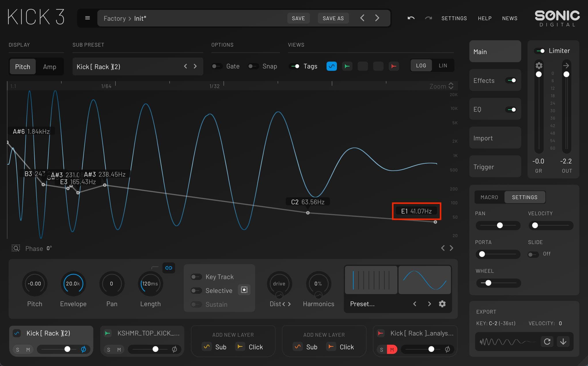The width and height of the screenshot is (588, 366).
Task: Toggle the Effects switch
Action: 511,80
